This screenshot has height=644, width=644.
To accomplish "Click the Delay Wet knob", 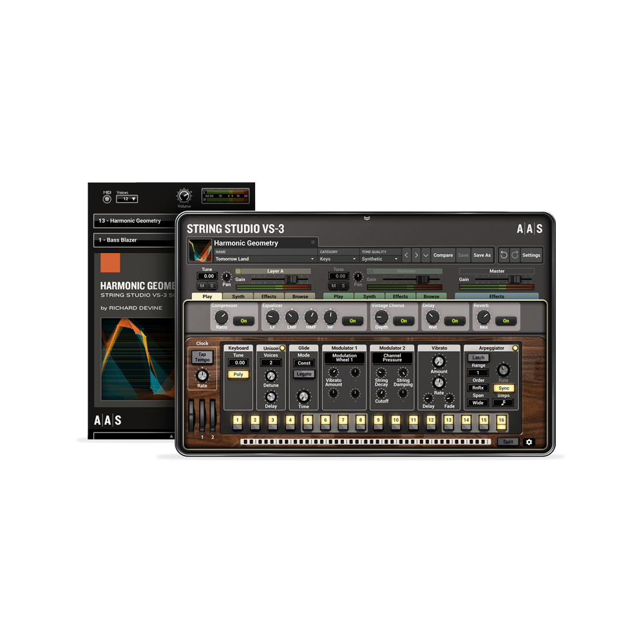I will (x=433, y=317).
